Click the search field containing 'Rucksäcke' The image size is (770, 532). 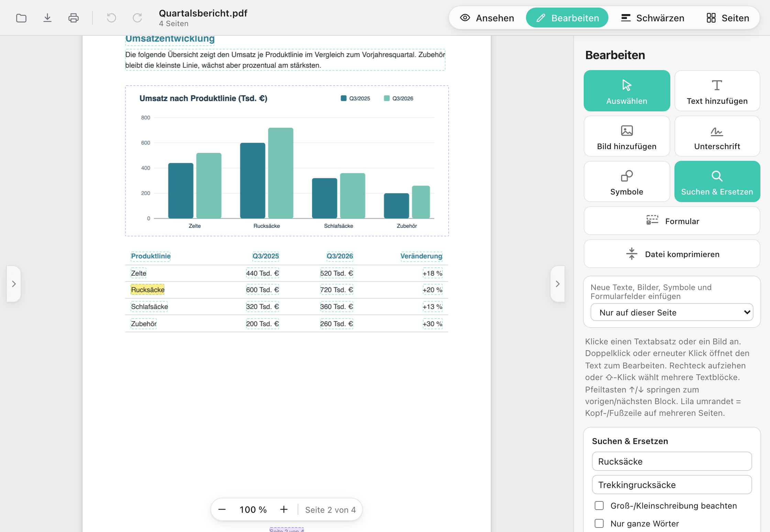(x=672, y=462)
